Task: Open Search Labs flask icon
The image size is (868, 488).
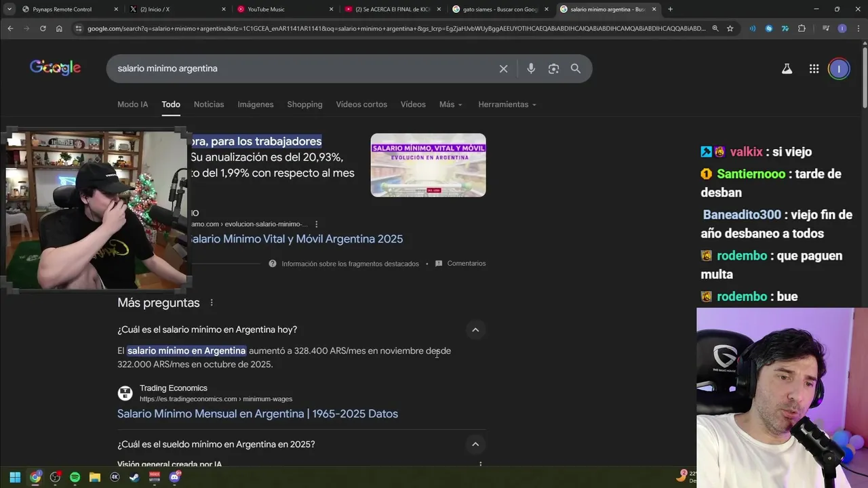Action: pos(787,68)
